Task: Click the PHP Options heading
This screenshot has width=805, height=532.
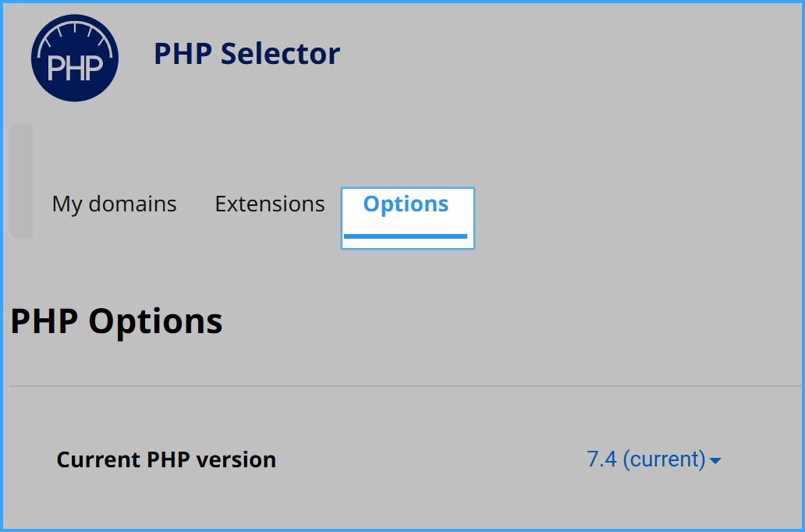Action: (x=116, y=322)
